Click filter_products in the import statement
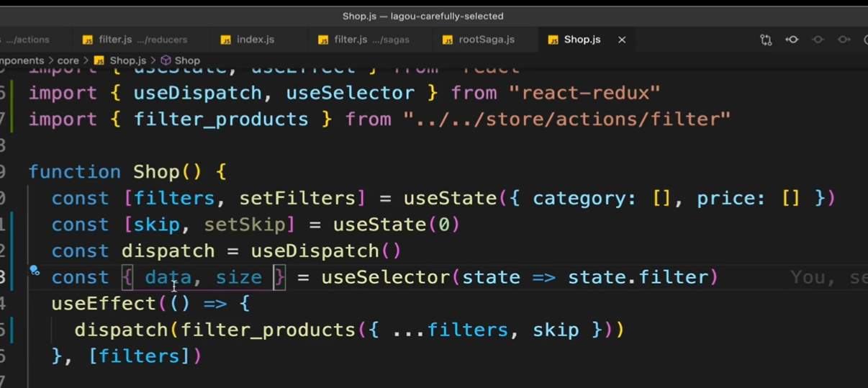The height and width of the screenshot is (388, 868). pyautogui.click(x=221, y=119)
